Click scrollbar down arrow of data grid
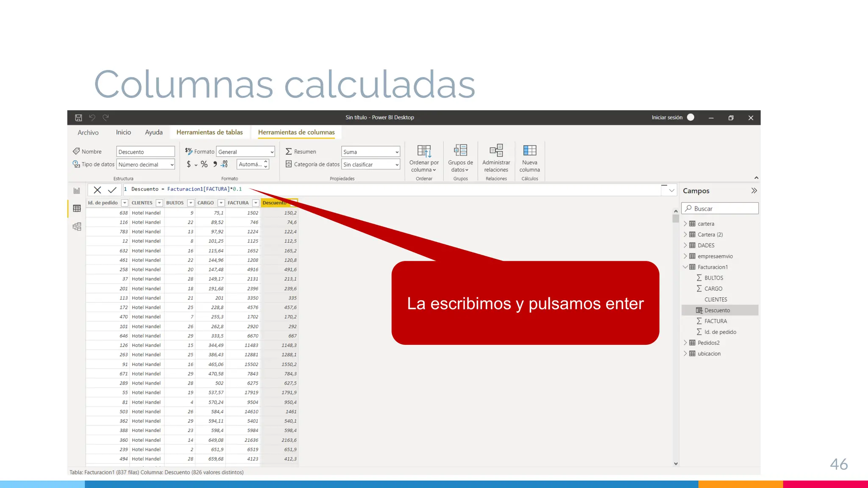868x488 pixels. [676, 464]
